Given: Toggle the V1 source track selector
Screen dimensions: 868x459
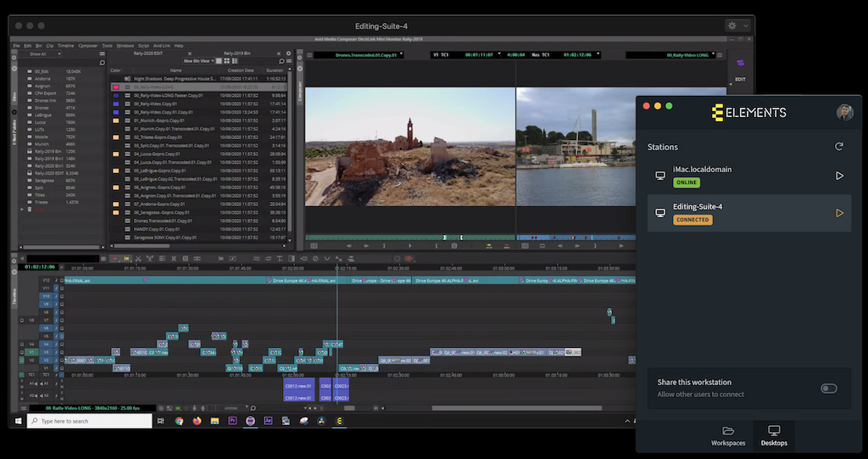Looking at the screenshot, I should 31,352.
